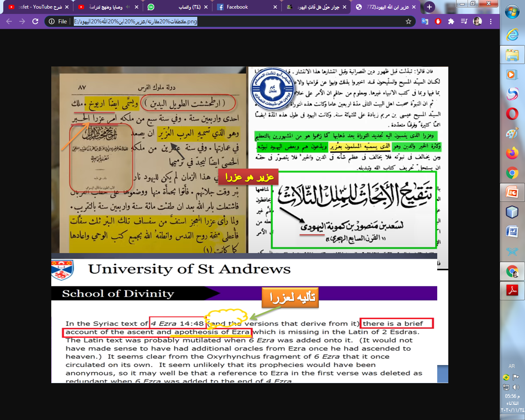This screenshot has width=525, height=420.
Task: Launch Internet Explorer from the taskbar
Action: click(512, 35)
